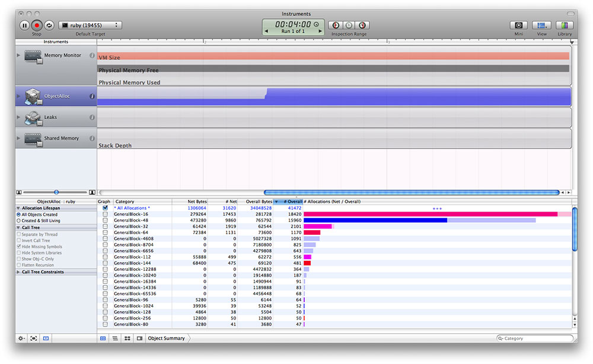Click the Leaks instrument info icon
This screenshot has height=364, width=593.
pos(92,117)
